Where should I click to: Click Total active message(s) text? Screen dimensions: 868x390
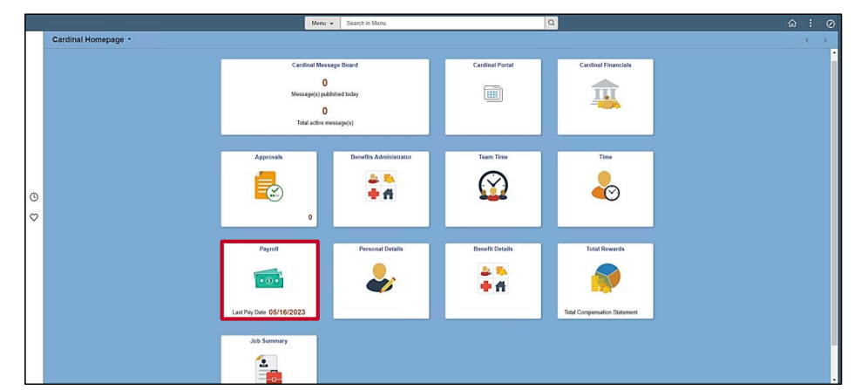coord(325,122)
